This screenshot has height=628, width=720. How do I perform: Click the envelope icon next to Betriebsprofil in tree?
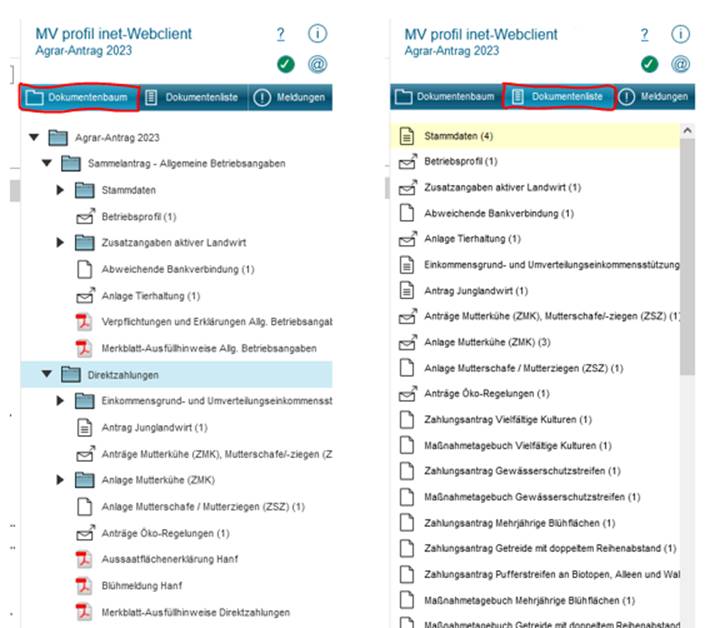point(85,216)
